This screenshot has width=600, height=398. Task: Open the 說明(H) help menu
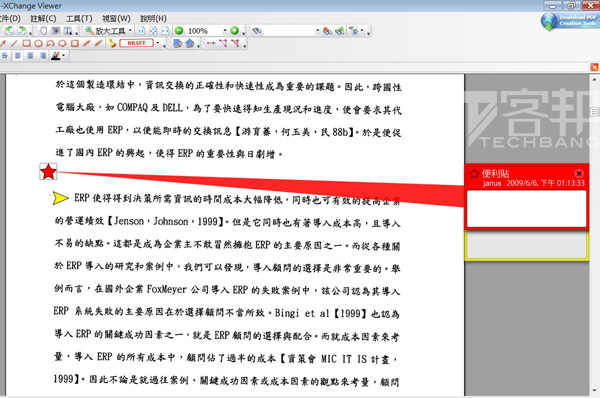click(x=153, y=18)
